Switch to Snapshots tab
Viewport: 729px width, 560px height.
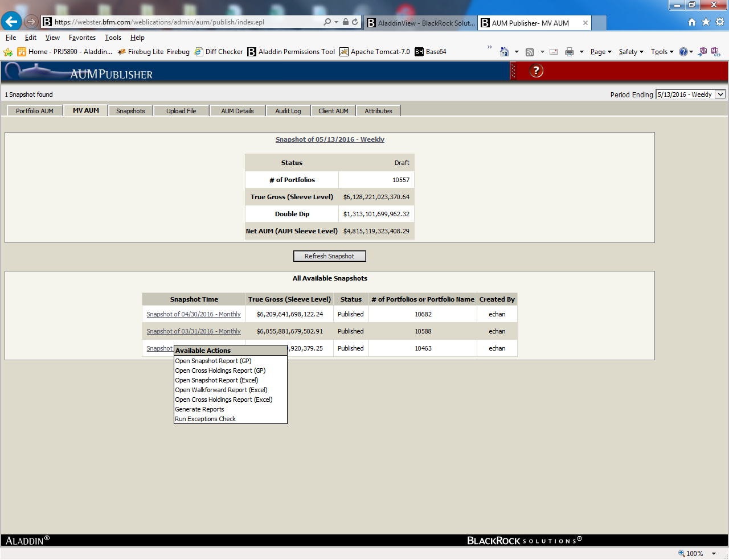click(130, 111)
